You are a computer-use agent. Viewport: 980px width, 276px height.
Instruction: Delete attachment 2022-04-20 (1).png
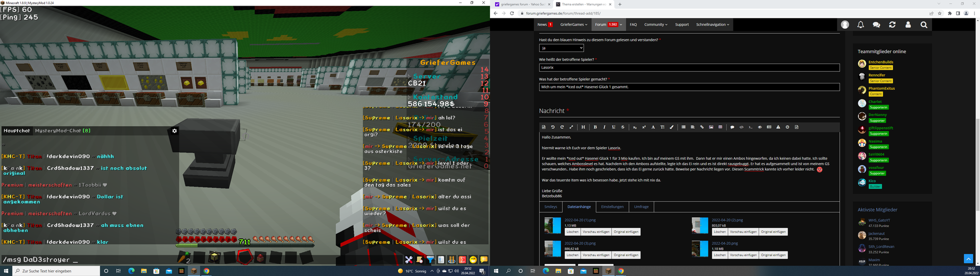572,232
